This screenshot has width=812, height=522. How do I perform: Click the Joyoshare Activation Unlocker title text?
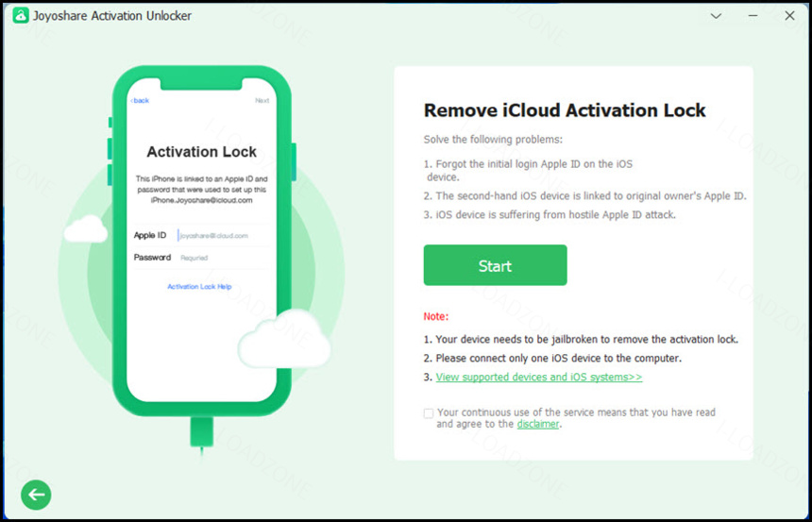pyautogui.click(x=112, y=16)
